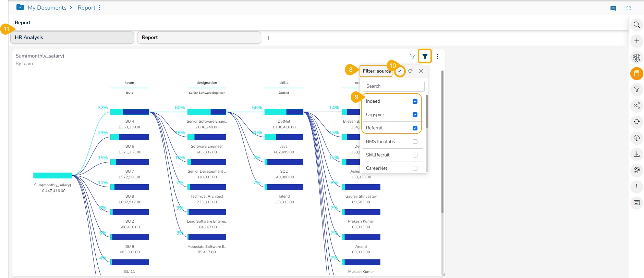Reset the source filter with refresh icon

click(410, 71)
